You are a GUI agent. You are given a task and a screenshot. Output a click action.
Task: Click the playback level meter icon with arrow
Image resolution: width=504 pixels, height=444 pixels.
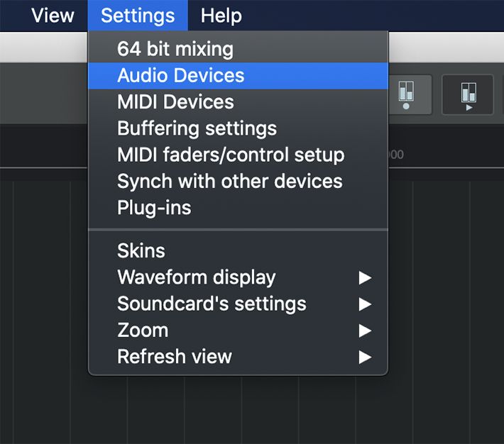coord(468,95)
